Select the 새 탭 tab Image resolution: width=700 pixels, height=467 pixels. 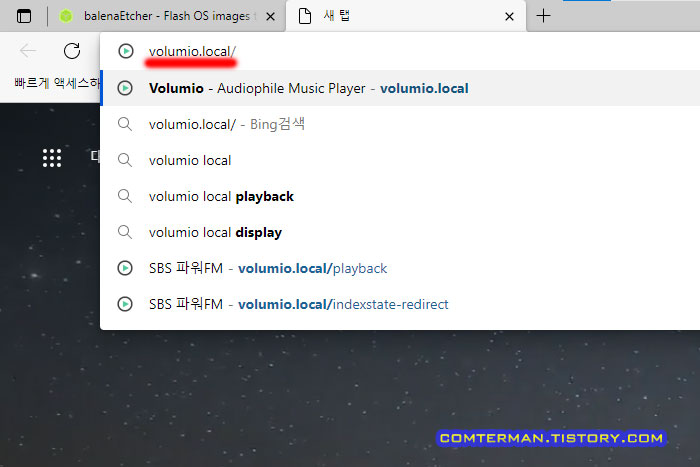pos(406,16)
